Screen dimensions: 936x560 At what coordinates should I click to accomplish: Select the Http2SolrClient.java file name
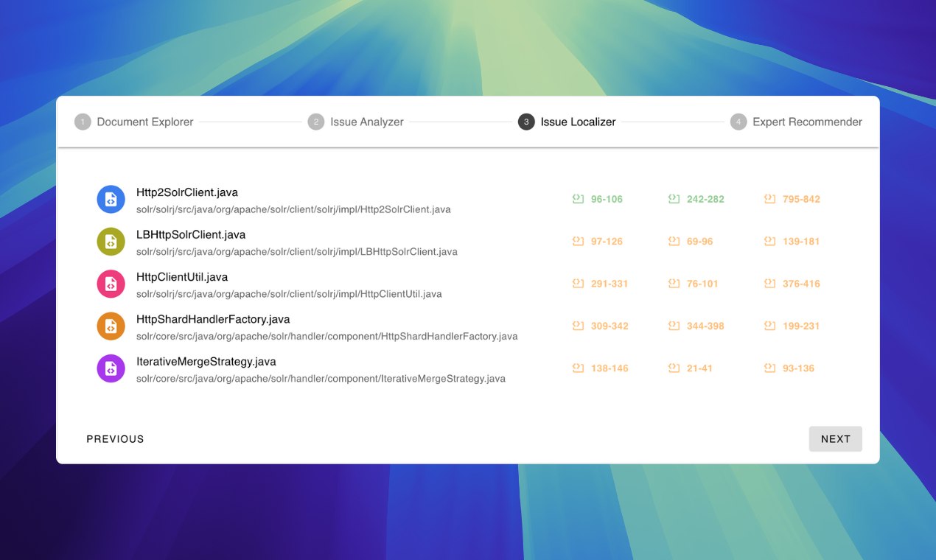point(187,192)
